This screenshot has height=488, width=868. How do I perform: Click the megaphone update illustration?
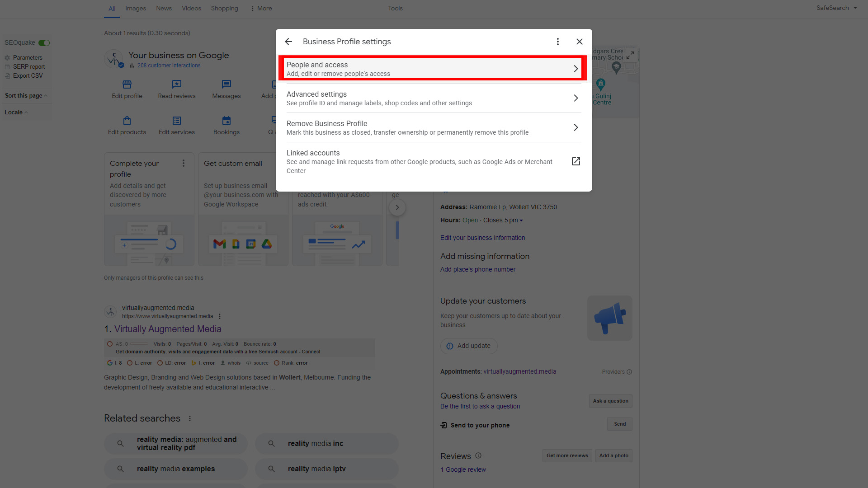(x=609, y=318)
